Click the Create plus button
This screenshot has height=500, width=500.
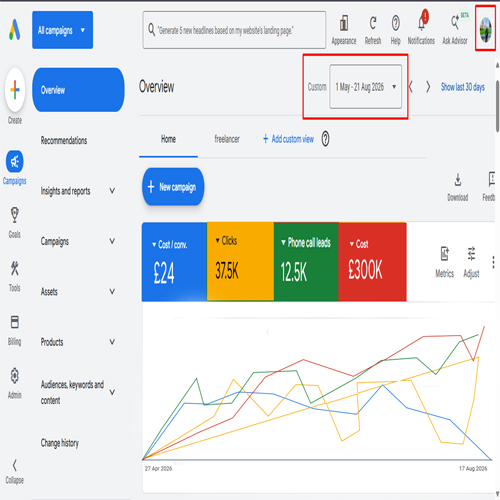point(15,90)
